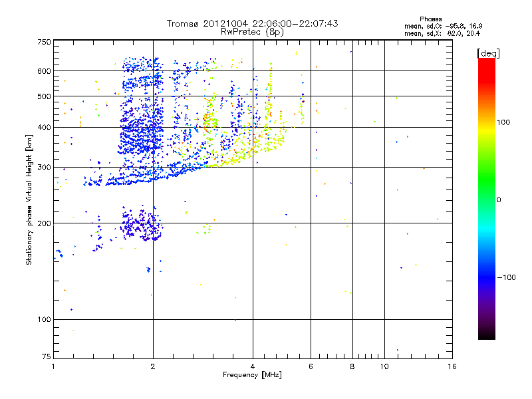Click the 'Frequency [MHz]' x-axis label
Screen dimensions: 532x399
(252, 375)
